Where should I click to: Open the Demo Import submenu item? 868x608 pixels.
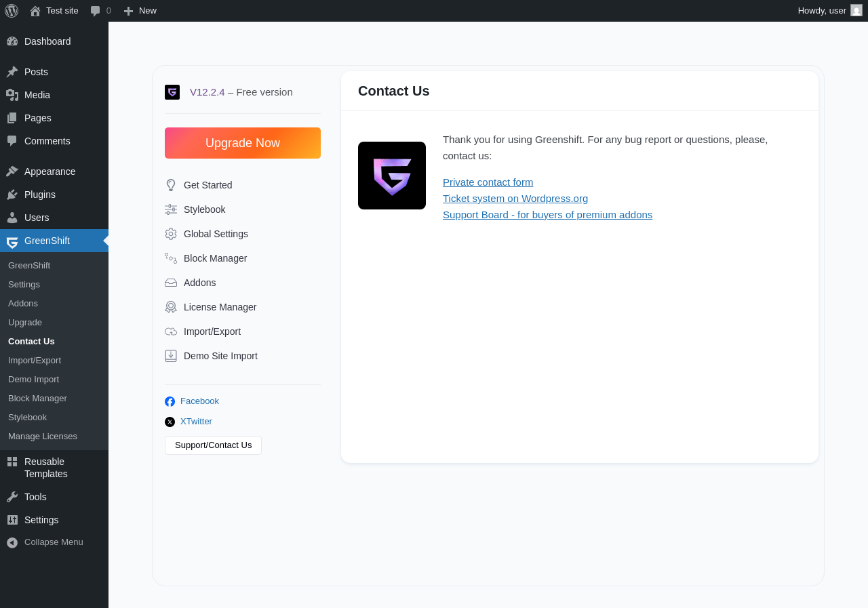point(33,379)
